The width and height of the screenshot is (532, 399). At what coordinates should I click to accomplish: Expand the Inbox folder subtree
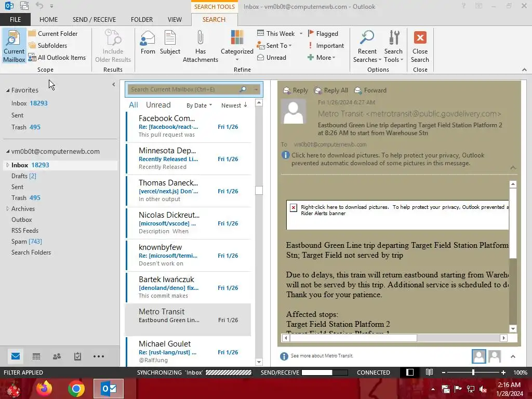tap(8, 165)
